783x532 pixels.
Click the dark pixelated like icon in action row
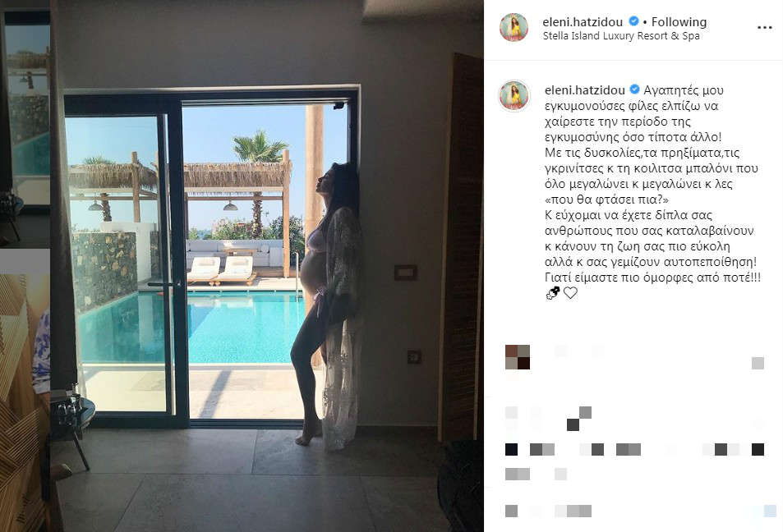(511, 449)
